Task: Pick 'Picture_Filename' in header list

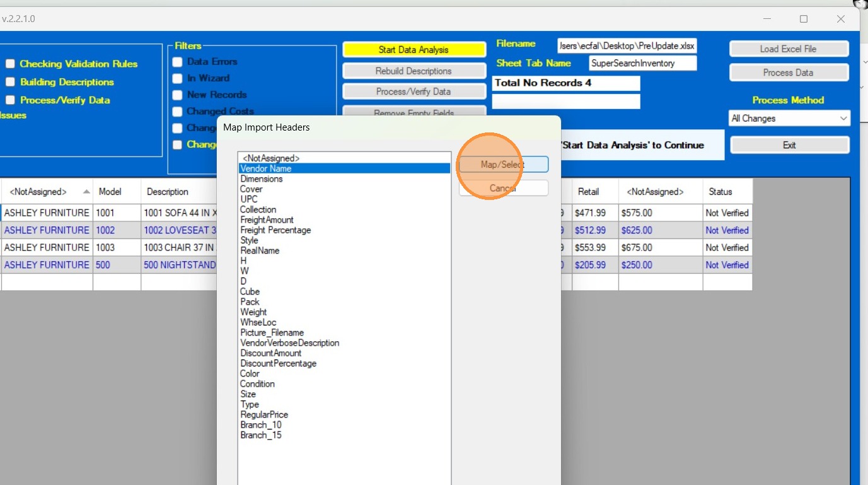Action: pyautogui.click(x=272, y=332)
